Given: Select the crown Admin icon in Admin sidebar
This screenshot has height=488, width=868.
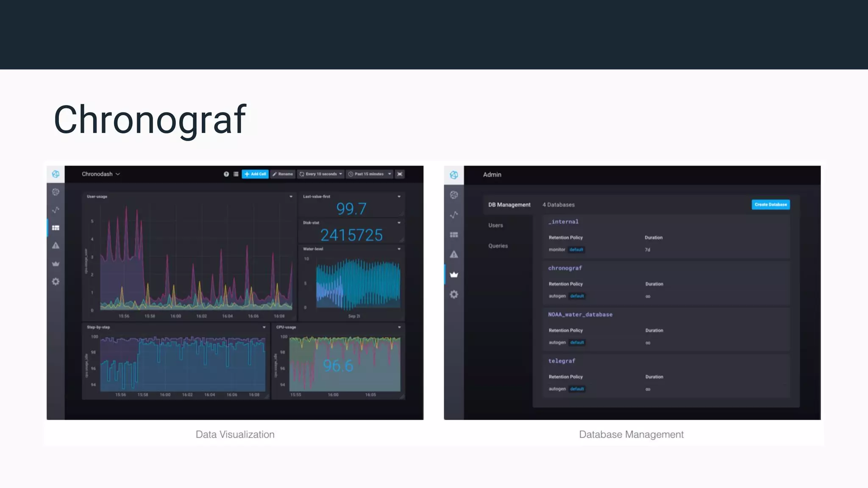Looking at the screenshot, I should [454, 274].
